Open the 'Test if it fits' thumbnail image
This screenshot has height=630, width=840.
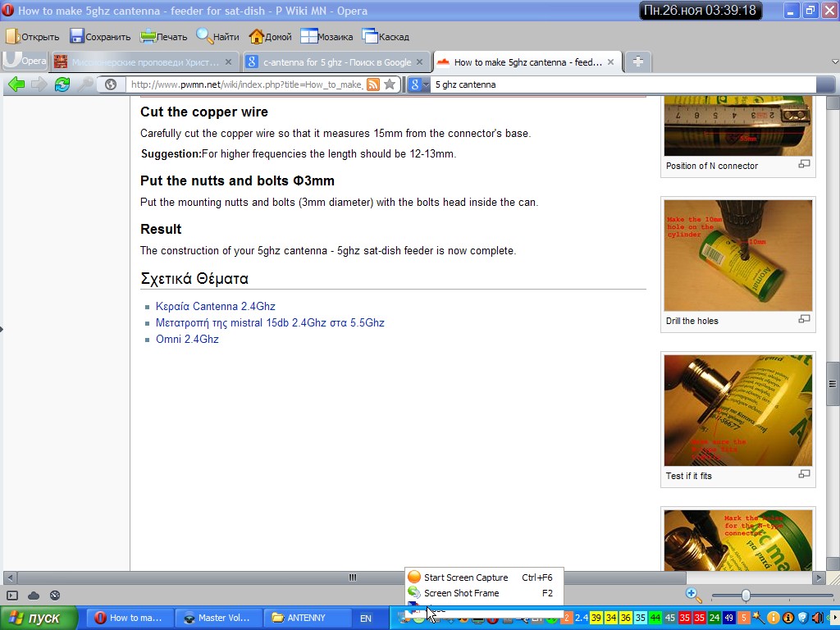pos(737,410)
